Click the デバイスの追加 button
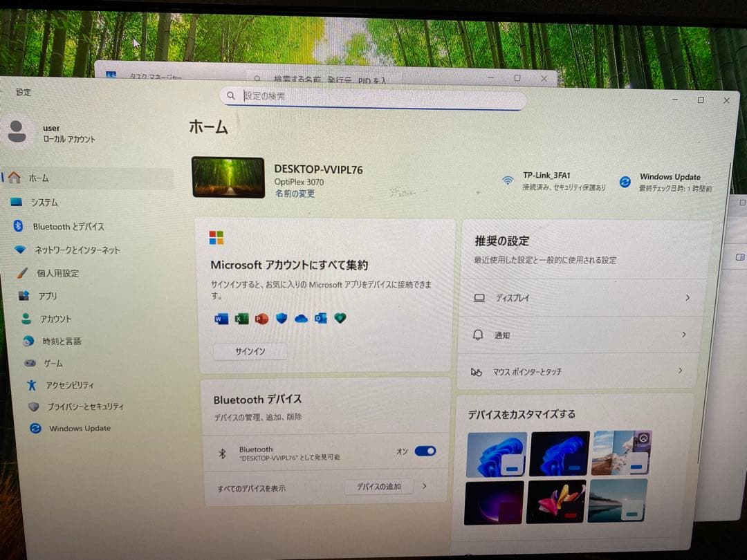The width and height of the screenshot is (747, 560). point(379,487)
